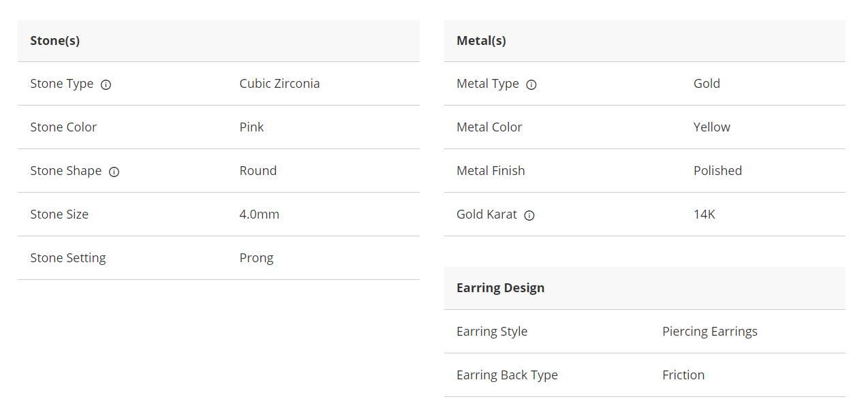This screenshot has width=868, height=412.
Task: Click the 14K gold karat value
Action: click(704, 215)
